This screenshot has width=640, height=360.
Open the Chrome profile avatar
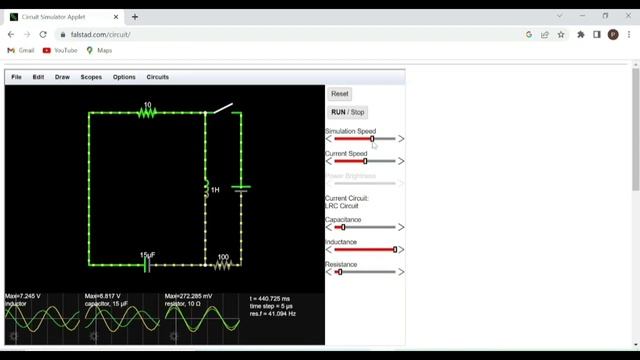tap(613, 35)
